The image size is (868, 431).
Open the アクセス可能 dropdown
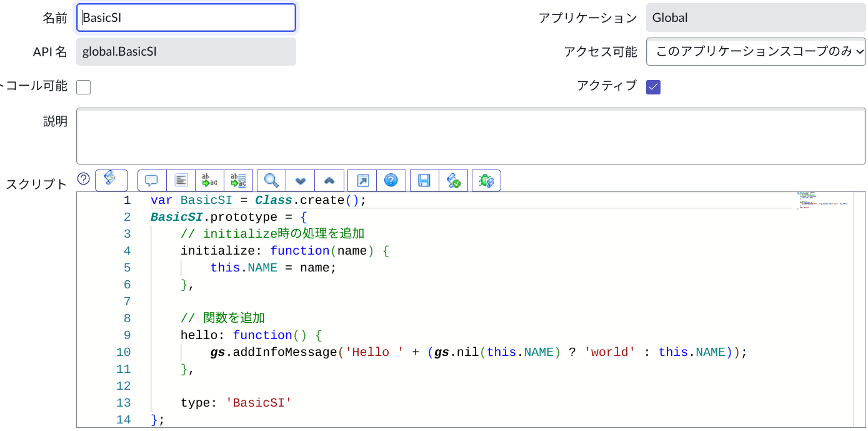pos(756,51)
